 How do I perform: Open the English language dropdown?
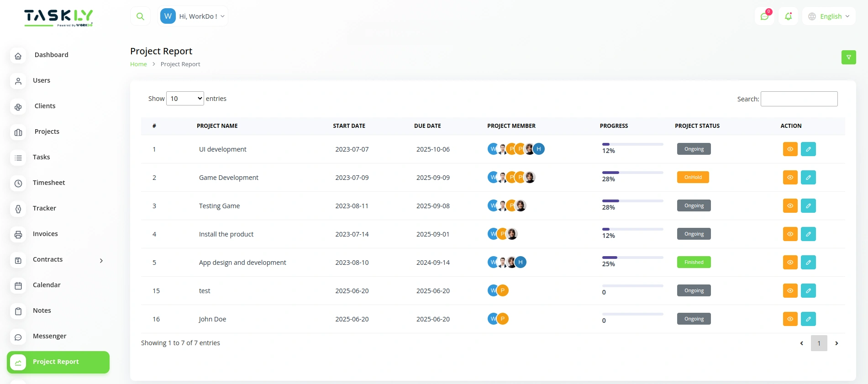[829, 16]
